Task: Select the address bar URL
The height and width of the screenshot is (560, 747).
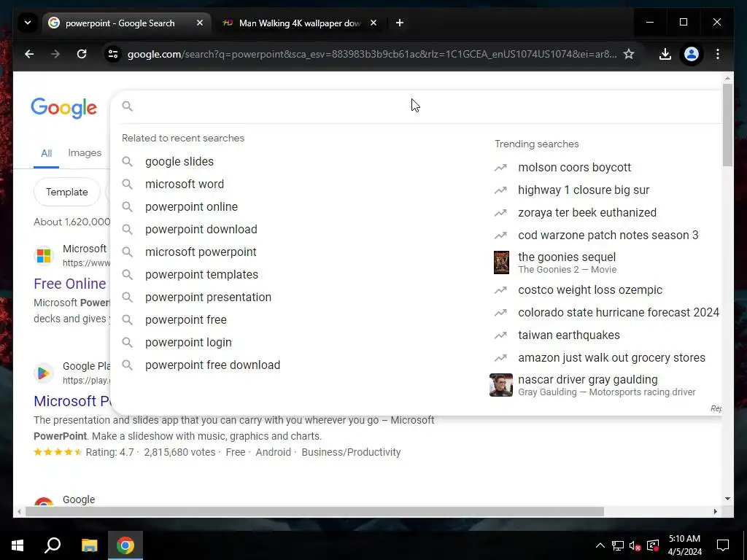Action: 371,54
